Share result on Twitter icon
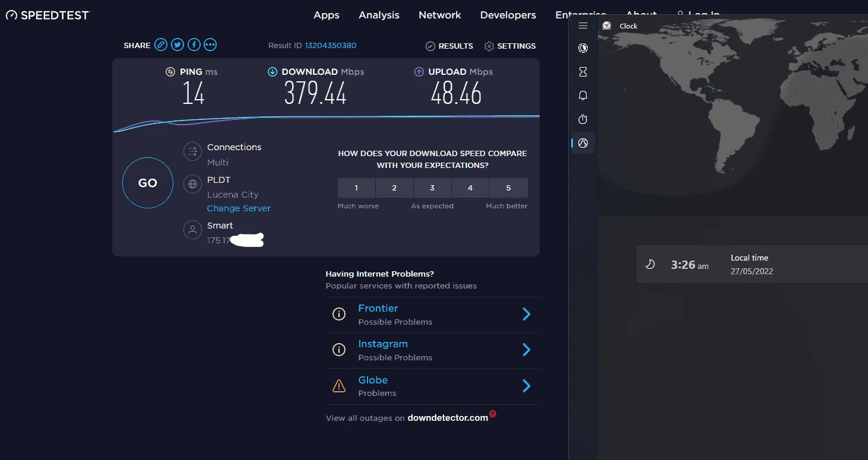The width and height of the screenshot is (868, 460). [x=178, y=45]
